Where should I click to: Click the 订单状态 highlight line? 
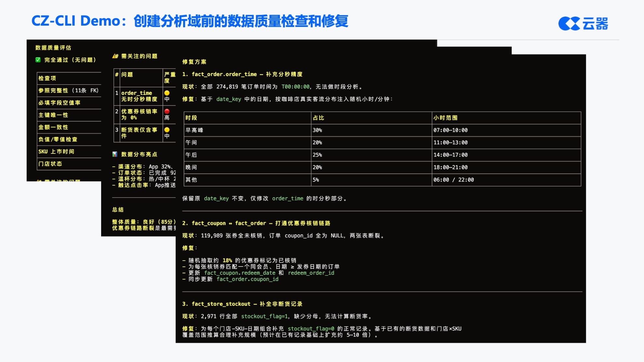click(x=144, y=173)
